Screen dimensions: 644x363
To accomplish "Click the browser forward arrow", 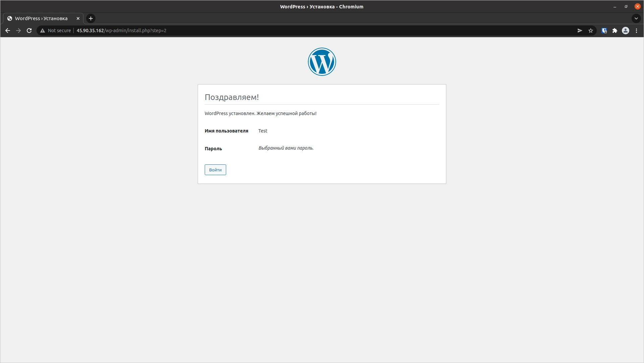I will point(18,31).
